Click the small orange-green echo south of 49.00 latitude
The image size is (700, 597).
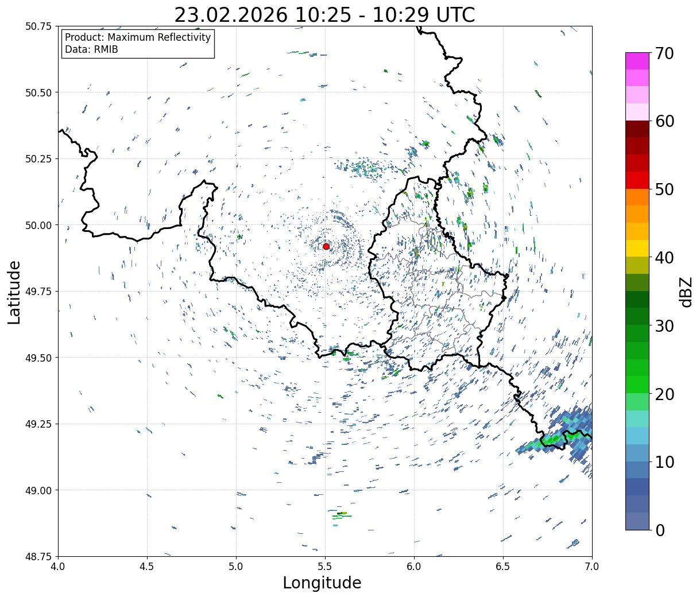point(341,515)
